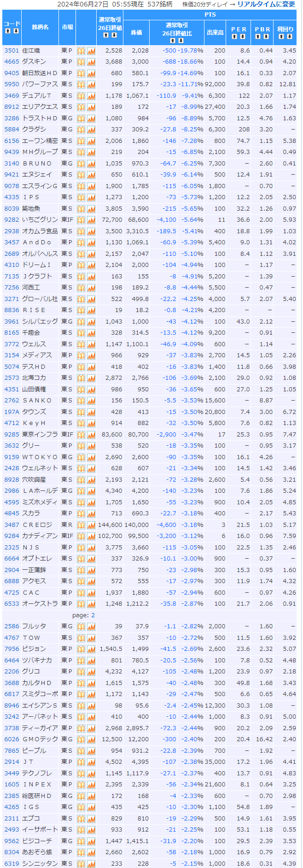
Task: Sort PER column descending arrow
Action: [243, 36]
